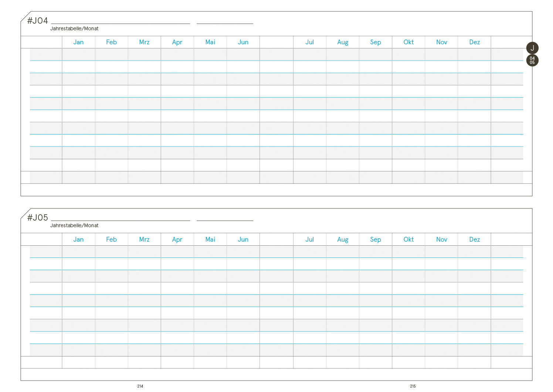
Task: Click Mrz column header in #J05
Action: tap(144, 239)
